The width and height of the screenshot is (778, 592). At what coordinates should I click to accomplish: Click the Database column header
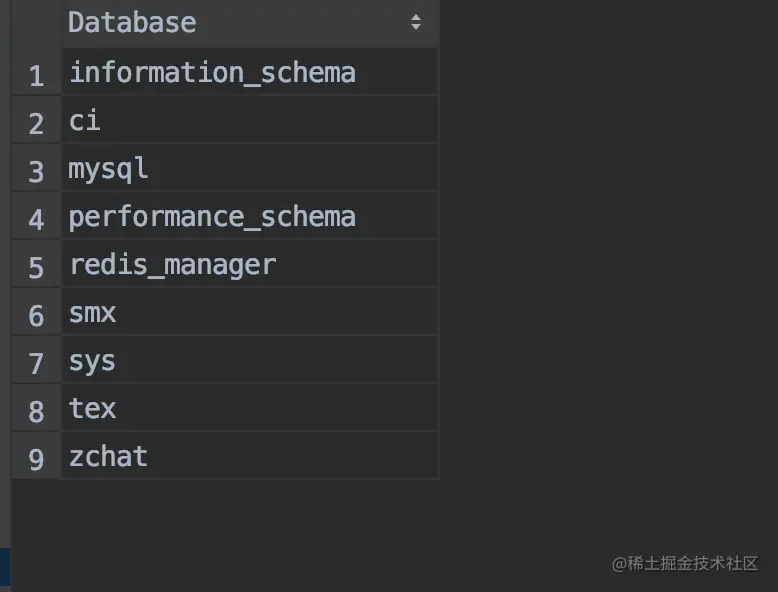point(132,22)
